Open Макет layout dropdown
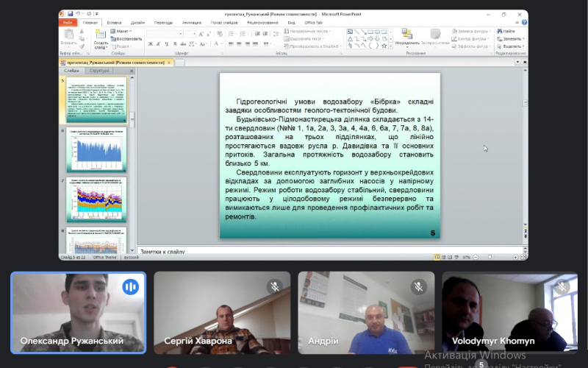The width and height of the screenshot is (588, 368). [121, 31]
